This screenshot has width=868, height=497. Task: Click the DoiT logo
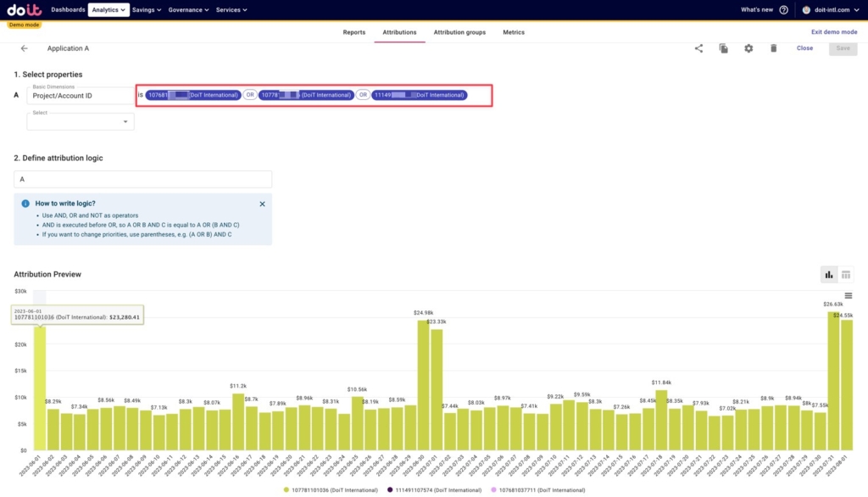(x=24, y=10)
